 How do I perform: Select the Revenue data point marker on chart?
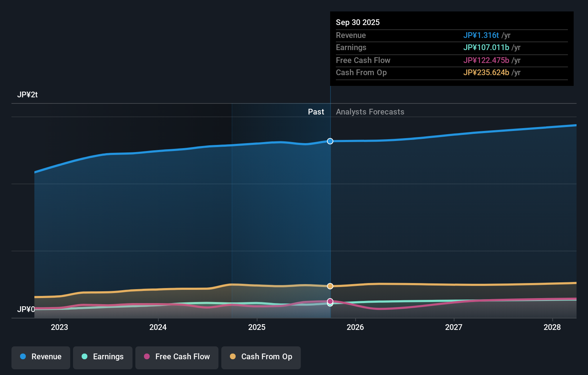[330, 141]
